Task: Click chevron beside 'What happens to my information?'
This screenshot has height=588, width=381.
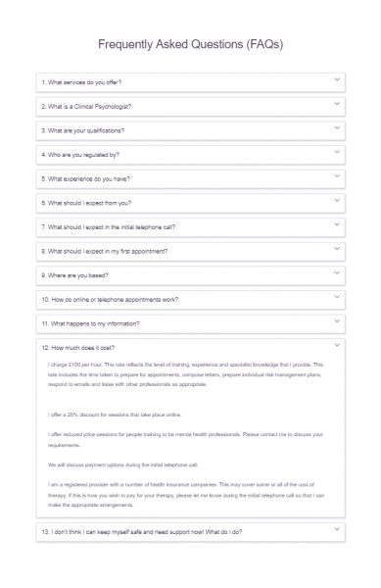Action: coord(337,321)
